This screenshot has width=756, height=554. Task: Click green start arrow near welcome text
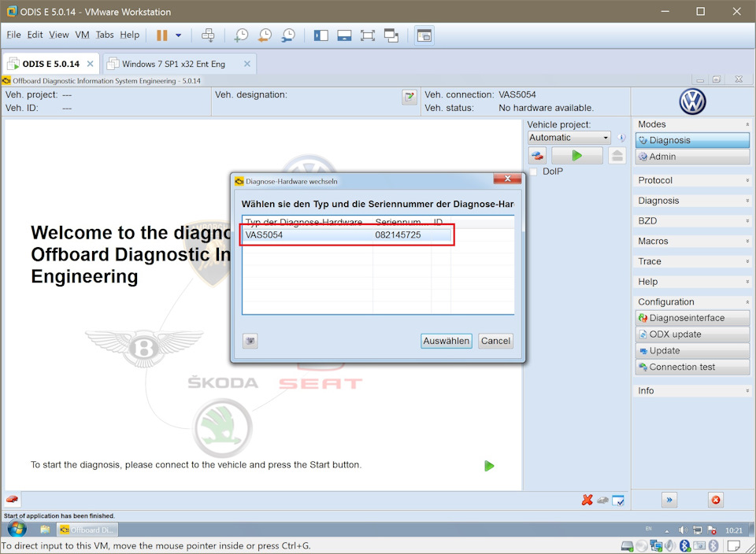489,466
